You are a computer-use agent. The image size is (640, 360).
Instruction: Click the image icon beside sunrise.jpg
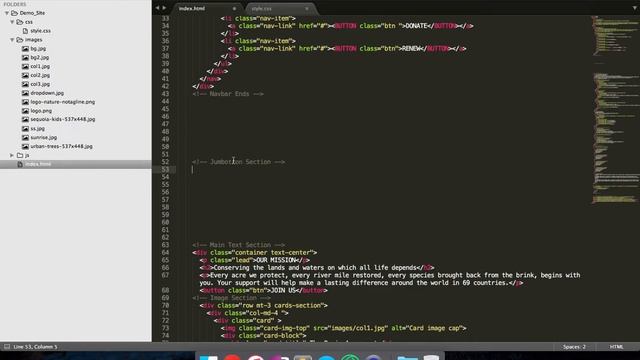click(x=25, y=138)
